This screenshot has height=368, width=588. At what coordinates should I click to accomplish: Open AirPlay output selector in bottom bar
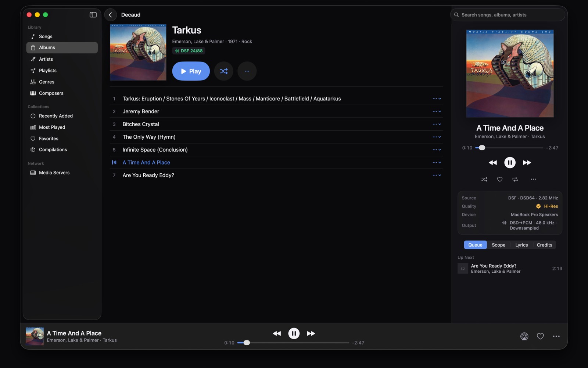(x=524, y=336)
